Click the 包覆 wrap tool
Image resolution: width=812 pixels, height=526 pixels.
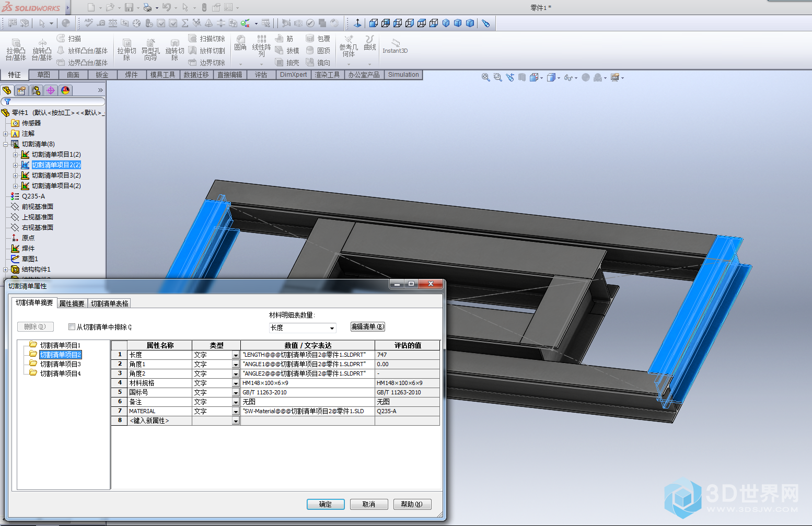click(318, 39)
